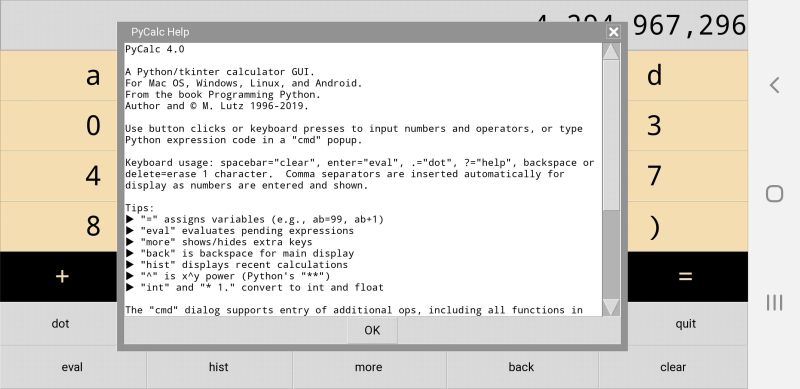
Task: Tap the 'eval' button
Action: [72, 367]
